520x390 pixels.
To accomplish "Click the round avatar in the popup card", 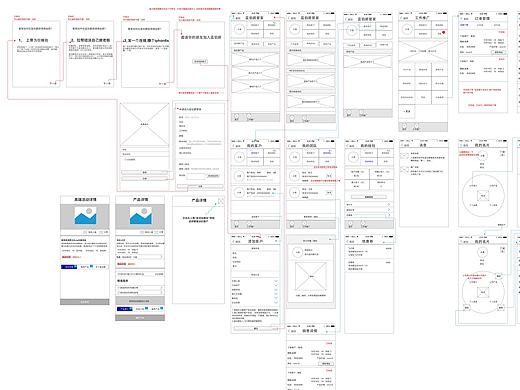I will tap(297, 252).
